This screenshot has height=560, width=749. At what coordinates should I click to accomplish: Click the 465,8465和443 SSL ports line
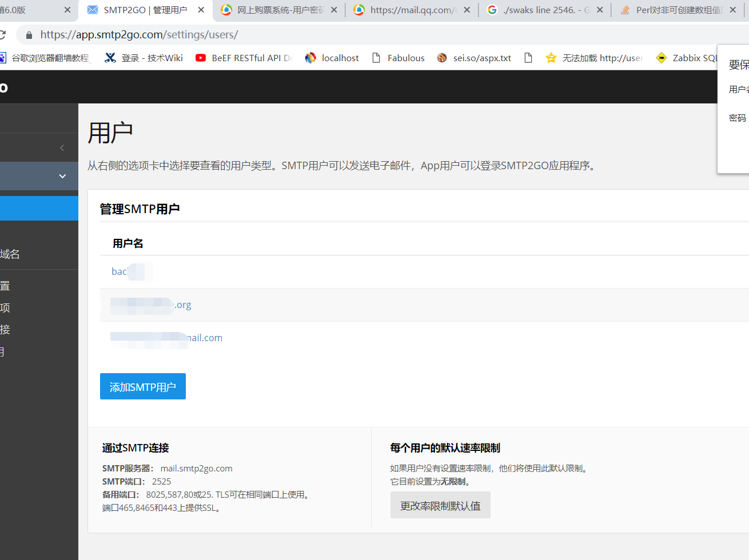162,508
